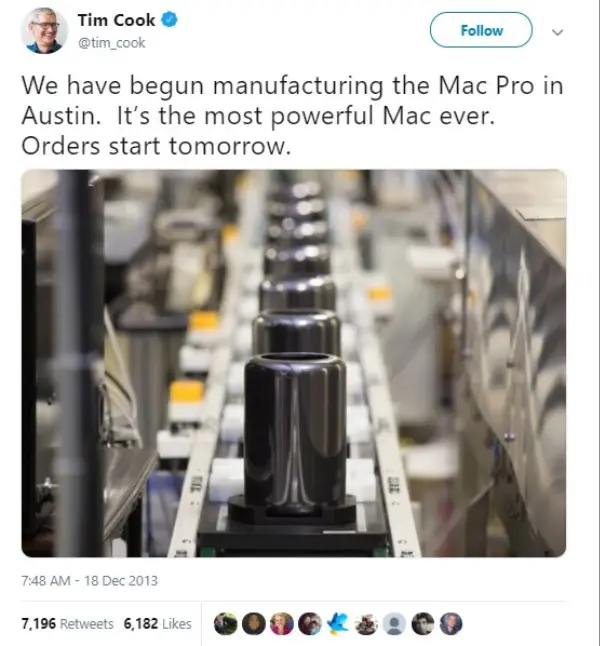Open the black-and-white portrait liker avatar
This screenshot has height=646, width=600.
point(423,623)
